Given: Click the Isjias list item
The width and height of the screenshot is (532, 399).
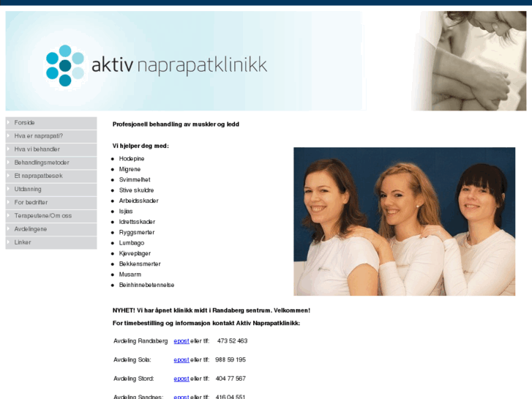Looking at the screenshot, I should tap(126, 212).
